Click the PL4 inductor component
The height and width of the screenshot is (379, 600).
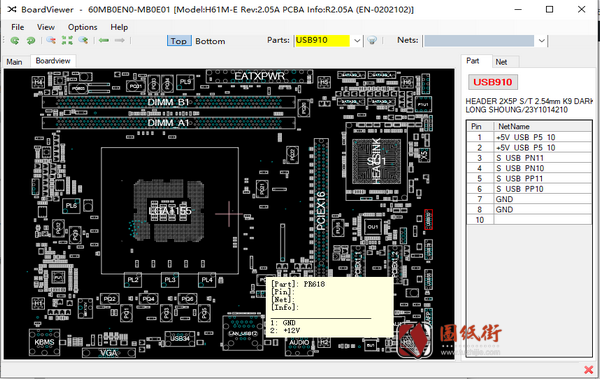point(207,280)
